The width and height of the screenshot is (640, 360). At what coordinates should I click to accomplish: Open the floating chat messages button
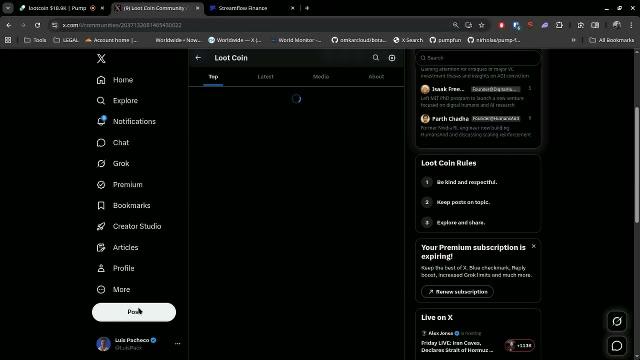point(617,346)
